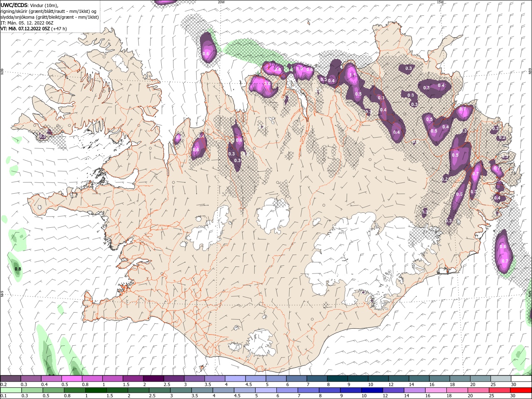Click the black "0.8" value on green rain patch
The image size is (532, 399).
tap(17, 269)
